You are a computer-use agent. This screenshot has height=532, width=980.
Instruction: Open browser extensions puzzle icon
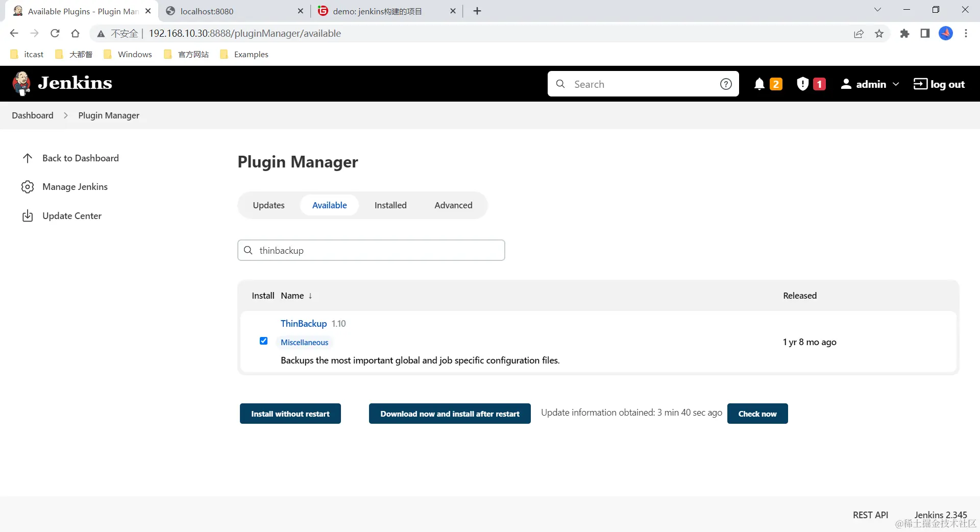point(904,34)
